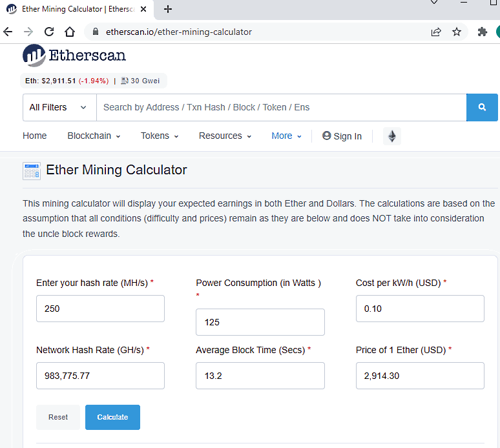This screenshot has width=500, height=448.
Task: Close the Ether Mining Calculator tab
Action: tap(143, 9)
